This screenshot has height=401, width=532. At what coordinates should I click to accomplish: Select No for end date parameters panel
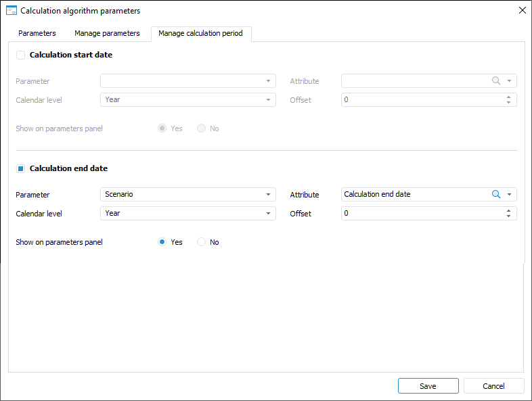pos(201,242)
